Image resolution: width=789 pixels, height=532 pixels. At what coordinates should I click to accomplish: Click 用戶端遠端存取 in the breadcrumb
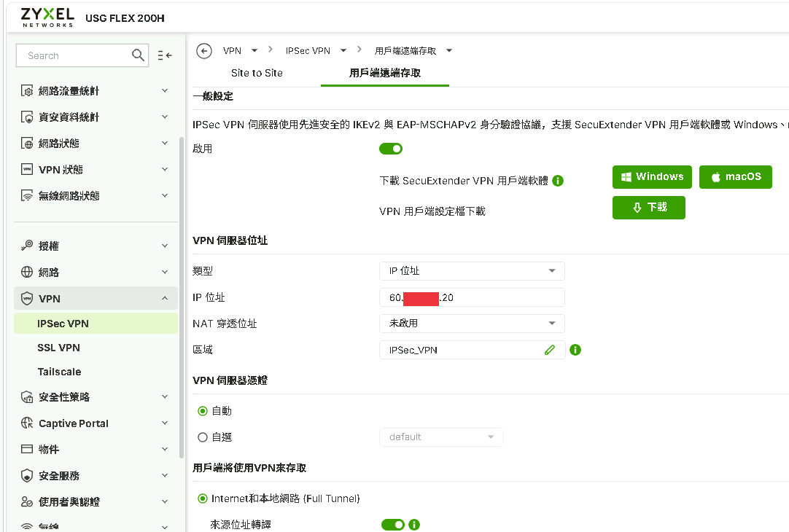405,51
